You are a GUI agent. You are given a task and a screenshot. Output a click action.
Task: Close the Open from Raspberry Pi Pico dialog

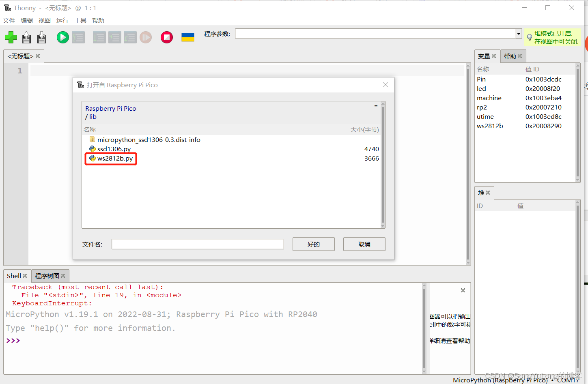[x=386, y=85]
